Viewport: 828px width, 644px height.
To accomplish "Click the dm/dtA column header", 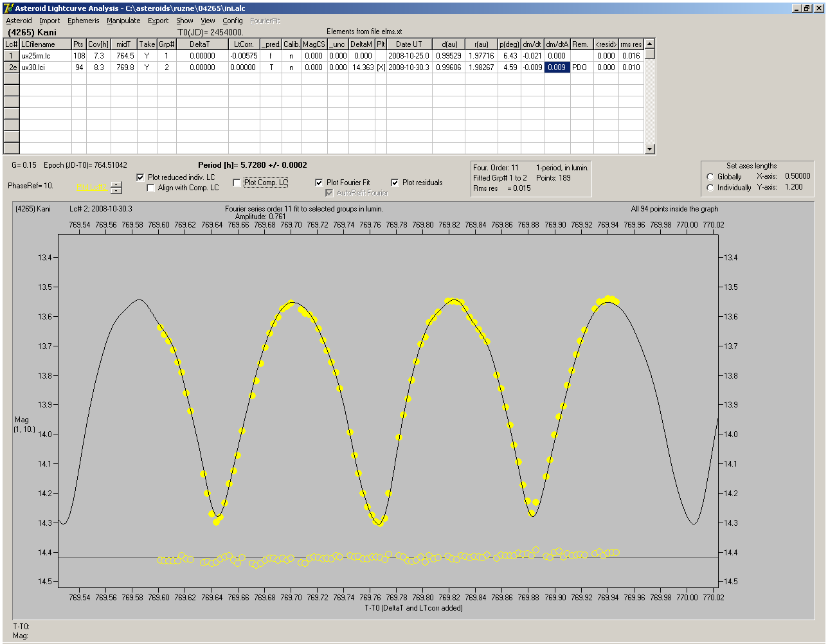I will [x=557, y=44].
